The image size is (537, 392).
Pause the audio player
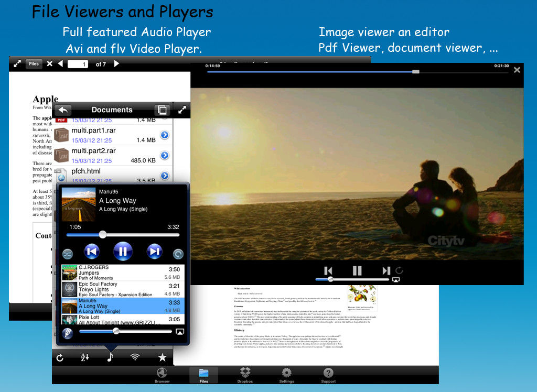coord(123,252)
